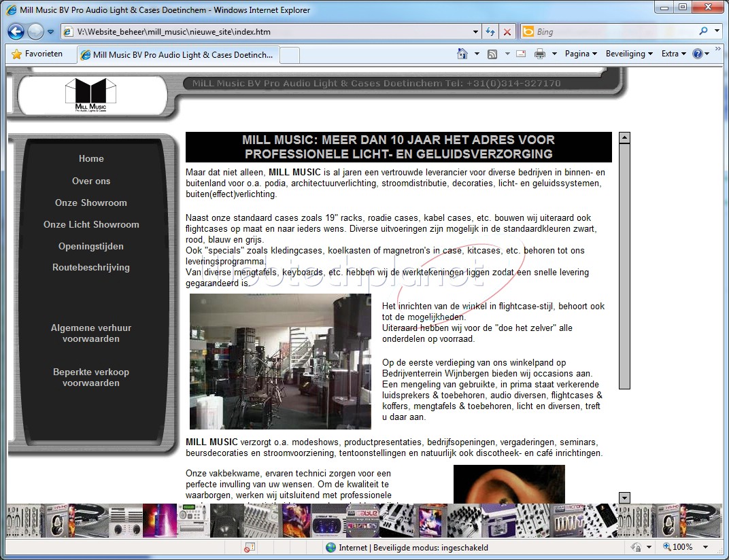Go forward with the Forward arrow button
Viewport: 729px width, 560px height.
click(35, 31)
